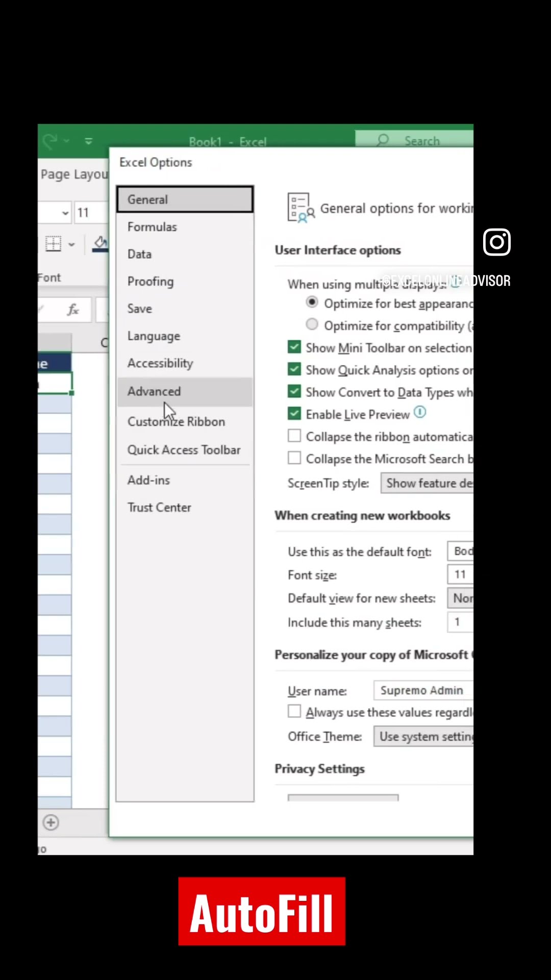Open the Accessibility options category

tap(185, 363)
